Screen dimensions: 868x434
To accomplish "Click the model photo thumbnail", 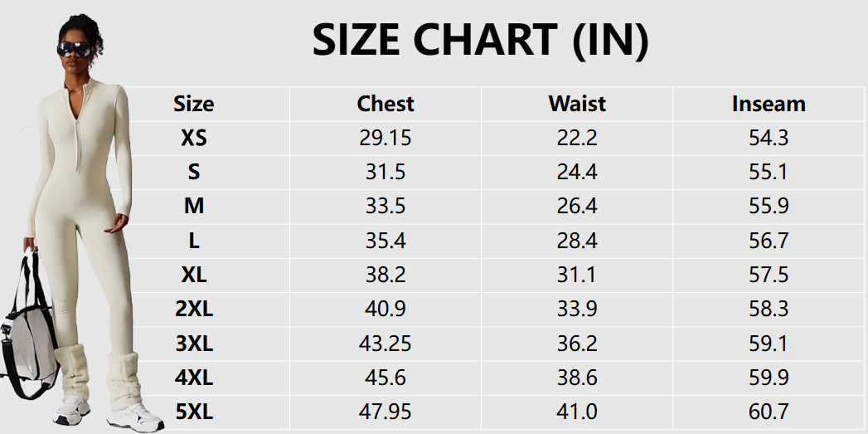I will 83,224.
